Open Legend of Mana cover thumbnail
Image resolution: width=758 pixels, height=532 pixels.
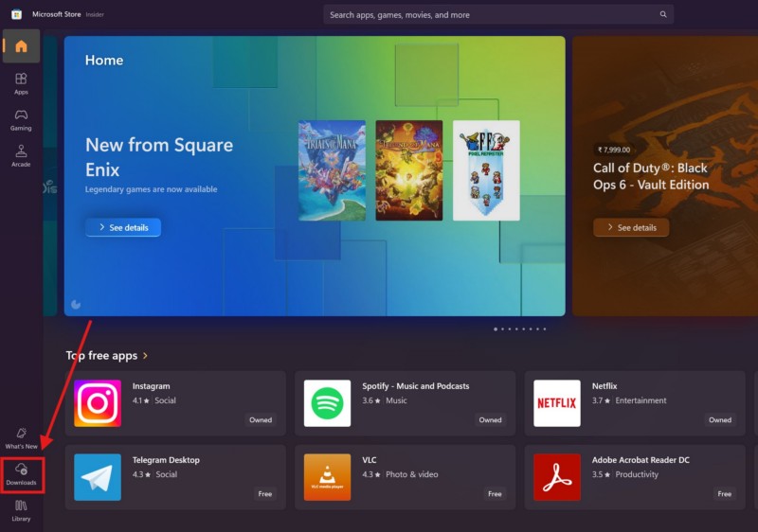coord(409,170)
